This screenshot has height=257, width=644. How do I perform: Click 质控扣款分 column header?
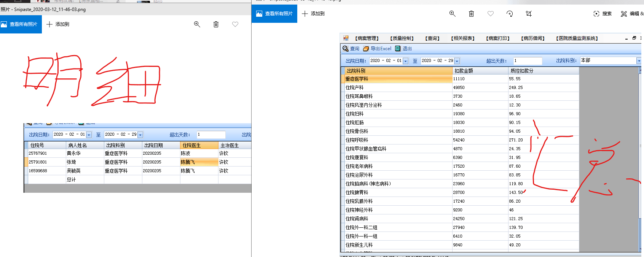(x=544, y=71)
